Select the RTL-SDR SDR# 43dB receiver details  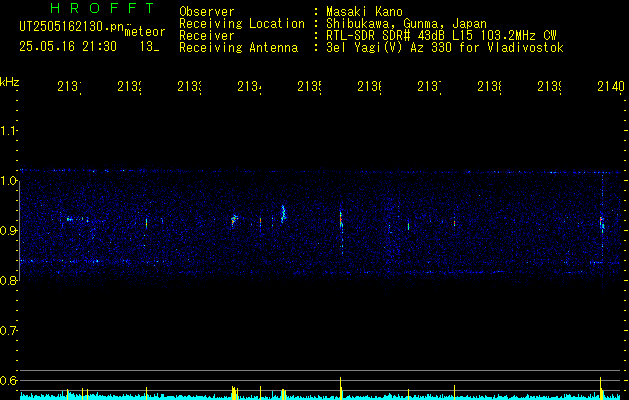(441, 36)
